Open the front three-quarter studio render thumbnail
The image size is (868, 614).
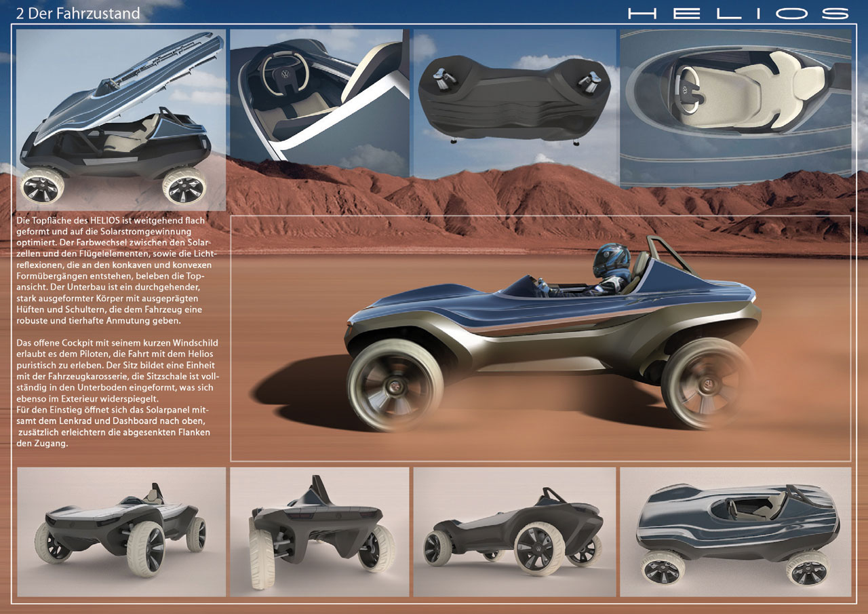click(121, 531)
